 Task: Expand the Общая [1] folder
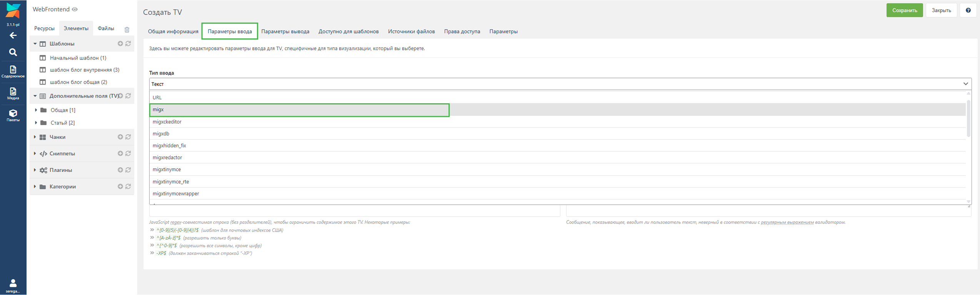pyautogui.click(x=36, y=110)
